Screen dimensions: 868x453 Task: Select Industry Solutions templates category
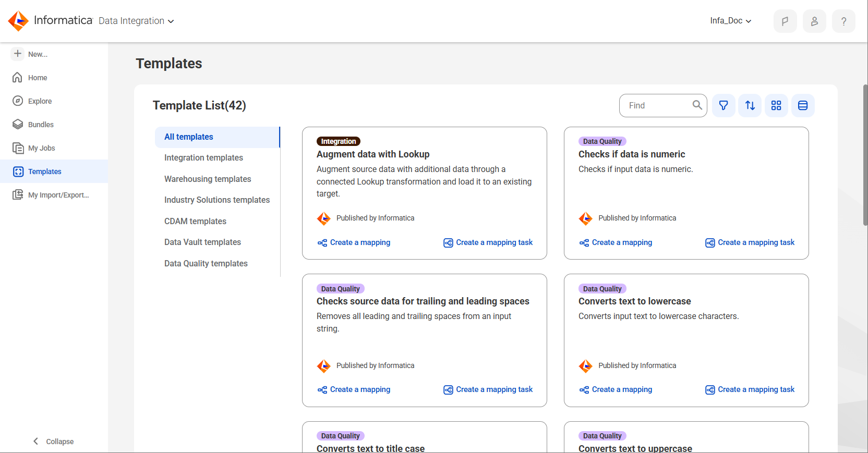point(217,200)
